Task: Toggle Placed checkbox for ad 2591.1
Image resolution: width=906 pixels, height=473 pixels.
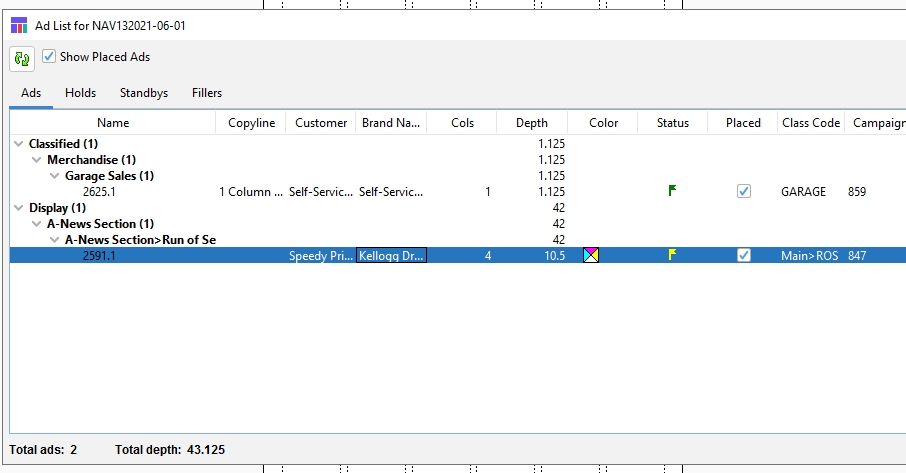Action: [743, 256]
